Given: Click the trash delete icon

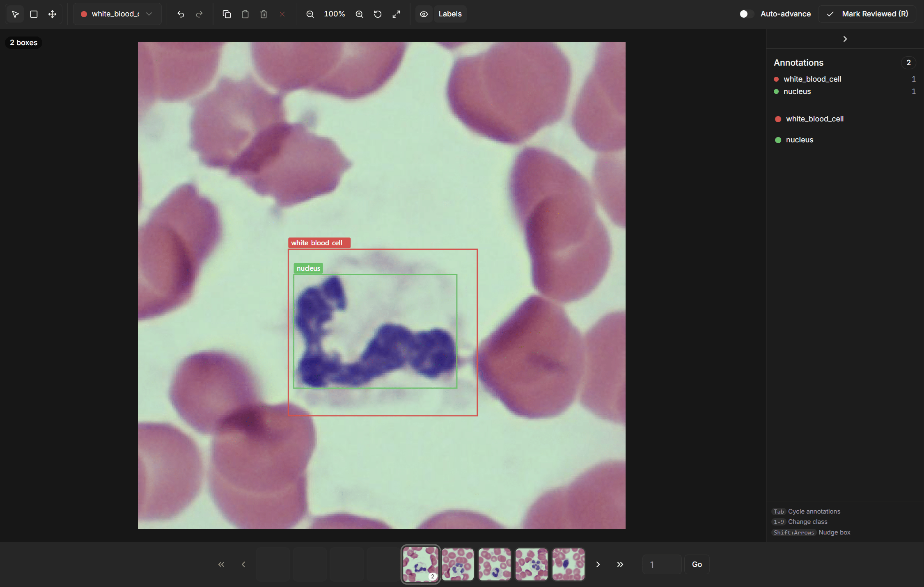Looking at the screenshot, I should point(264,14).
